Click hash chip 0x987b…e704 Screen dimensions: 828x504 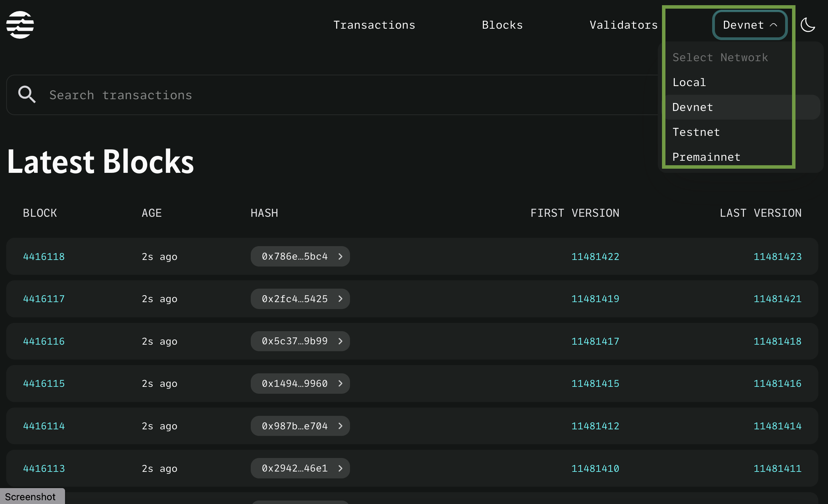point(300,426)
